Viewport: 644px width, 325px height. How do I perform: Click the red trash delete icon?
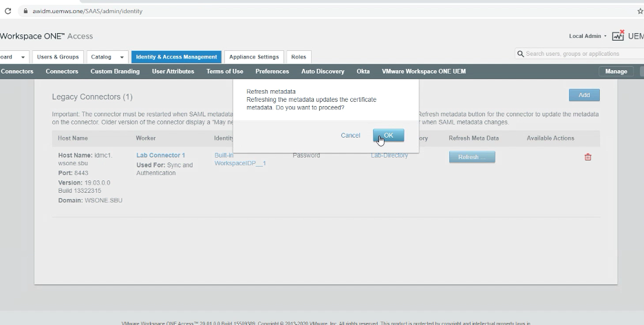click(588, 157)
